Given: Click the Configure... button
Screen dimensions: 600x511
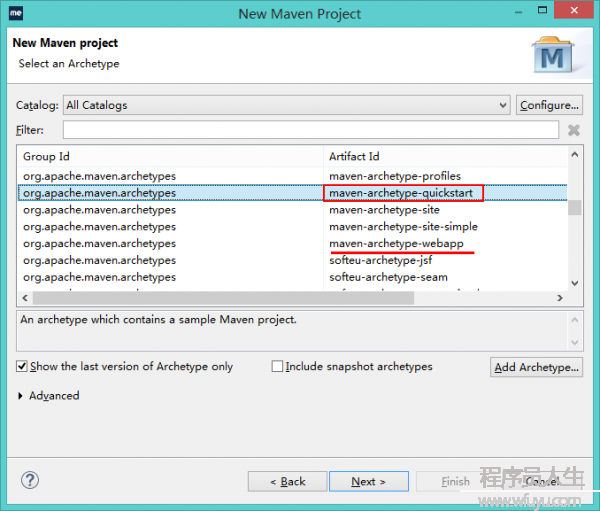Looking at the screenshot, I should pyautogui.click(x=549, y=105).
